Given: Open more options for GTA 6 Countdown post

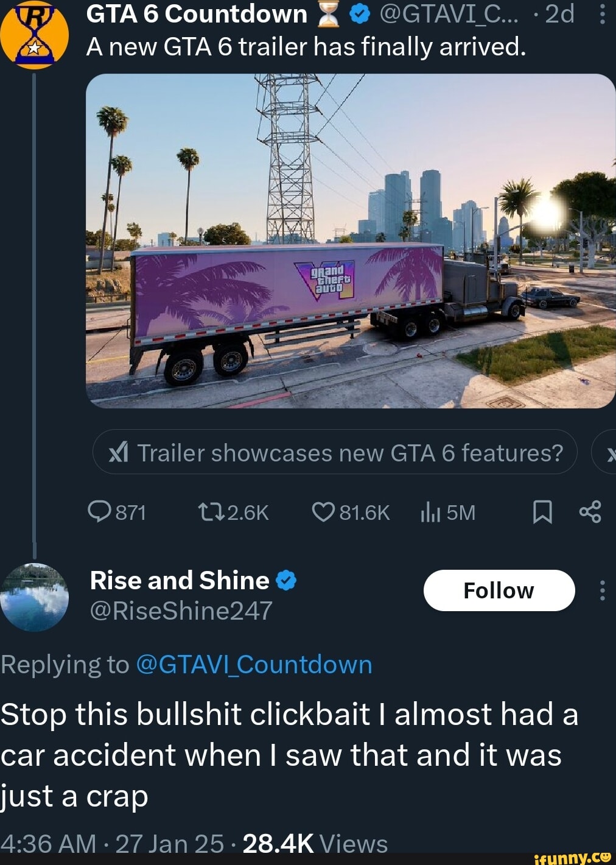Looking at the screenshot, I should pos(602,13).
